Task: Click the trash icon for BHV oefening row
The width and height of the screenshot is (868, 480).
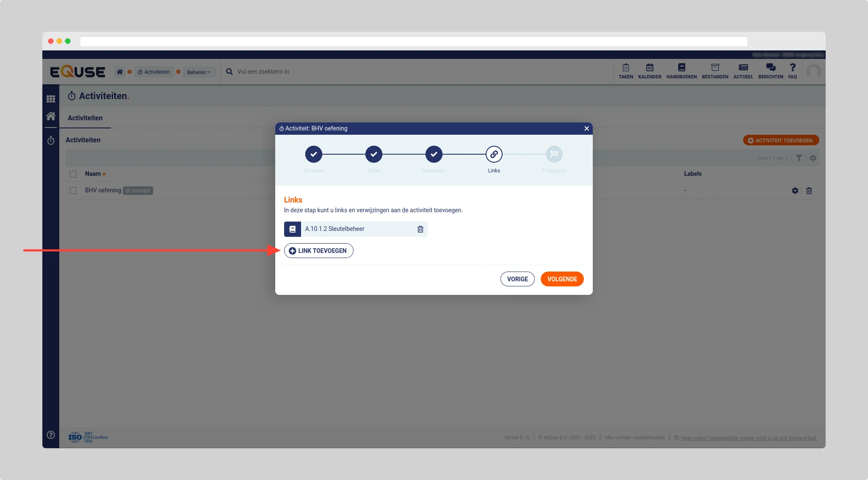Action: click(809, 191)
